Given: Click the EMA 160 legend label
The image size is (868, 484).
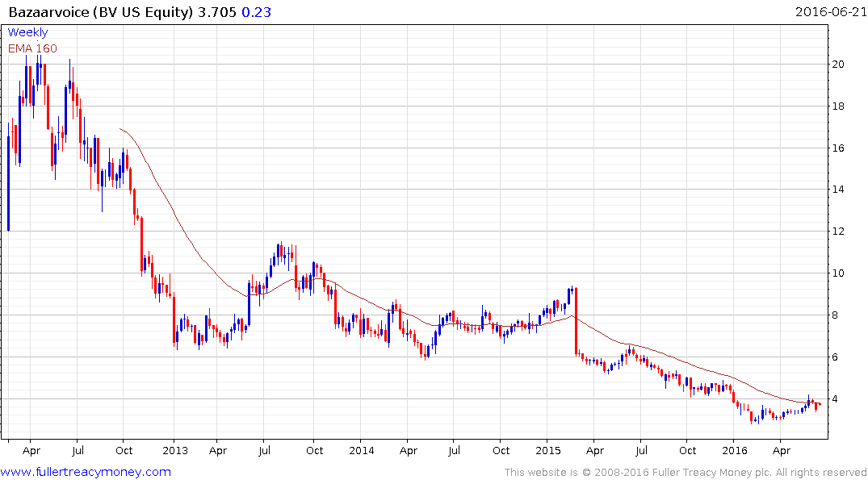Looking at the screenshot, I should point(32,48).
